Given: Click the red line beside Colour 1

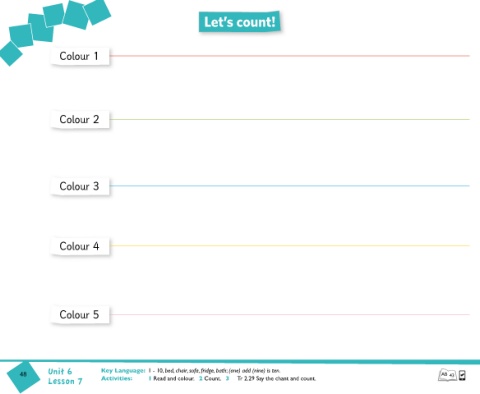Looking at the screenshot, I should [289, 56].
